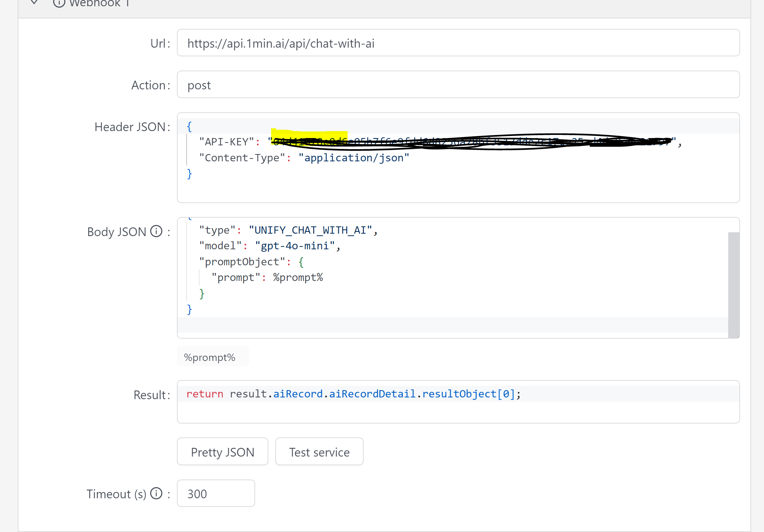This screenshot has height=532, width=764.
Task: Run the Test service button
Action: coord(319,452)
